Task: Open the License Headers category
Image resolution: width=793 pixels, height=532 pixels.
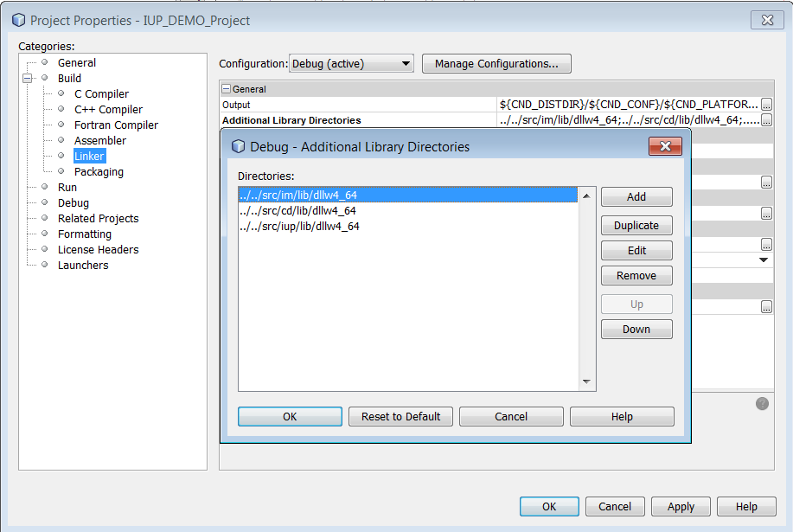Action: pos(98,250)
